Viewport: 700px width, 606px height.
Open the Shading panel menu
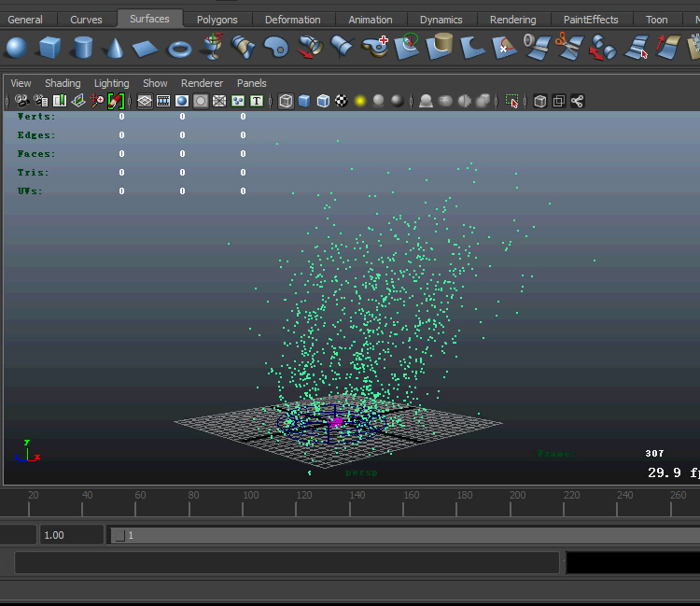(x=63, y=83)
